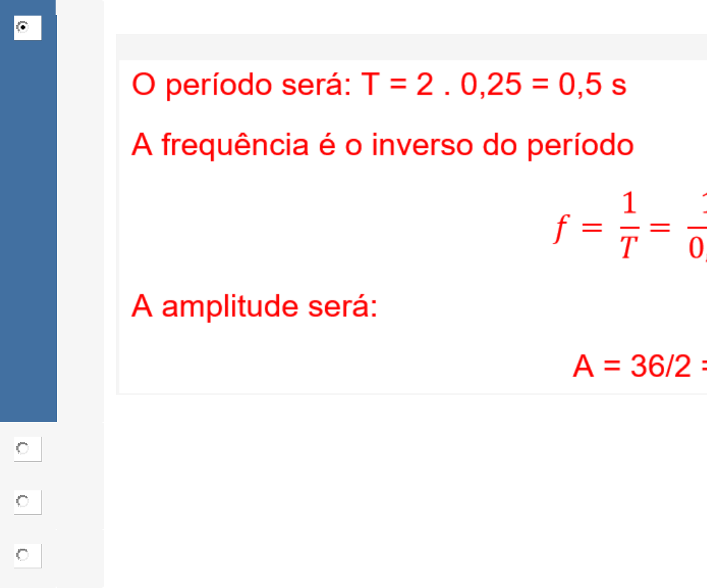
Task: Click the 'T' denominator in the frequency formula
Action: click(629, 249)
